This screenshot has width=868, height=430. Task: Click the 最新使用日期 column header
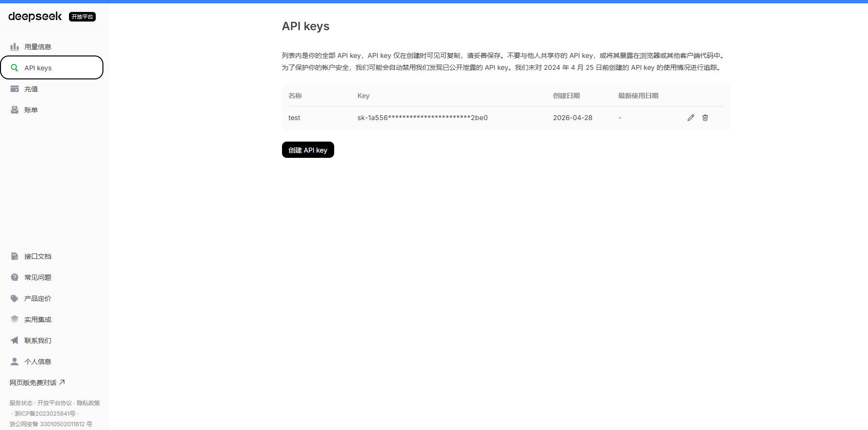point(638,96)
